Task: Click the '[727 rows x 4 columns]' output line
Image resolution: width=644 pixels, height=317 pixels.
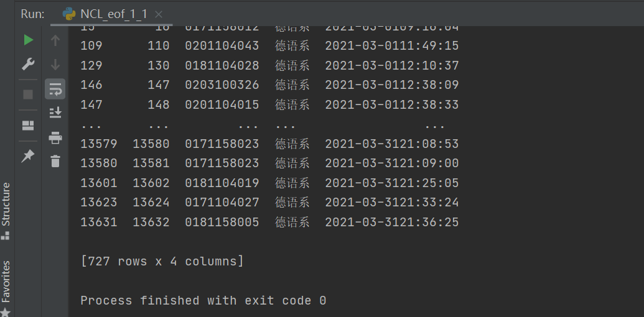Action: click(162, 261)
